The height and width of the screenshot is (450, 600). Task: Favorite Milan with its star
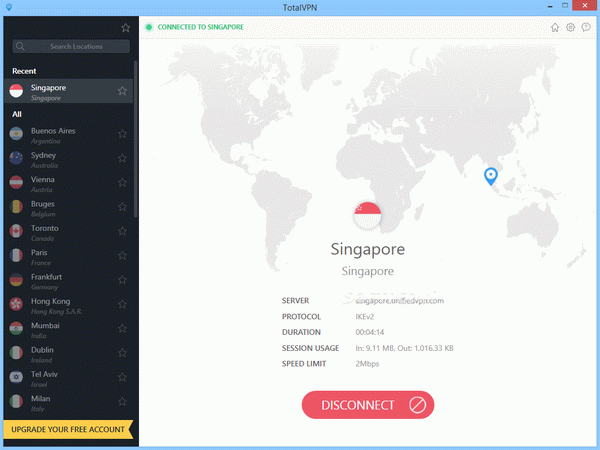[x=122, y=401]
